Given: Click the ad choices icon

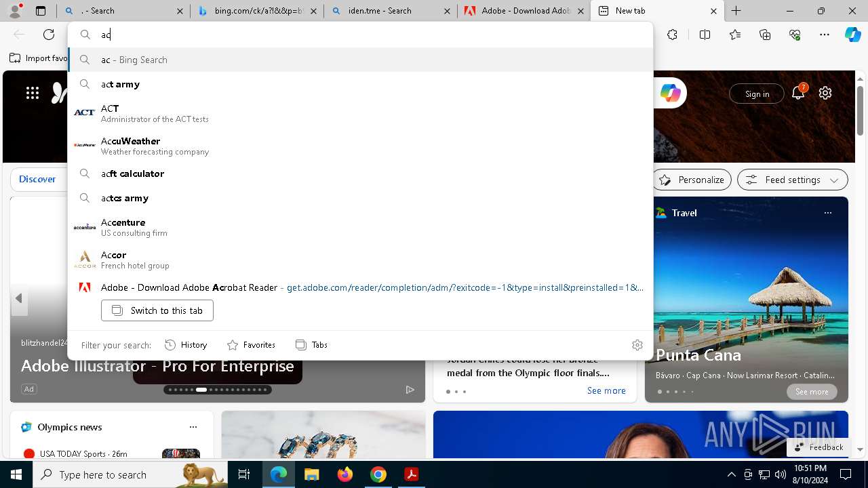Looking at the screenshot, I should [410, 389].
